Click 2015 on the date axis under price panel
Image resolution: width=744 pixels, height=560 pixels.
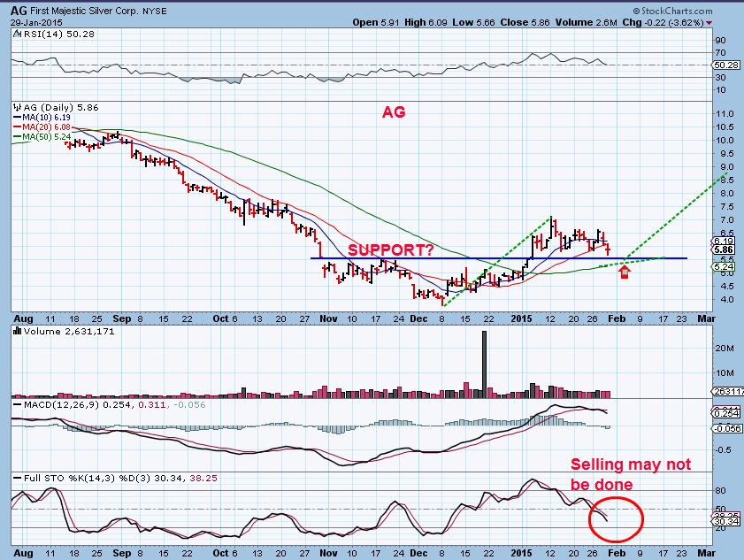point(521,318)
